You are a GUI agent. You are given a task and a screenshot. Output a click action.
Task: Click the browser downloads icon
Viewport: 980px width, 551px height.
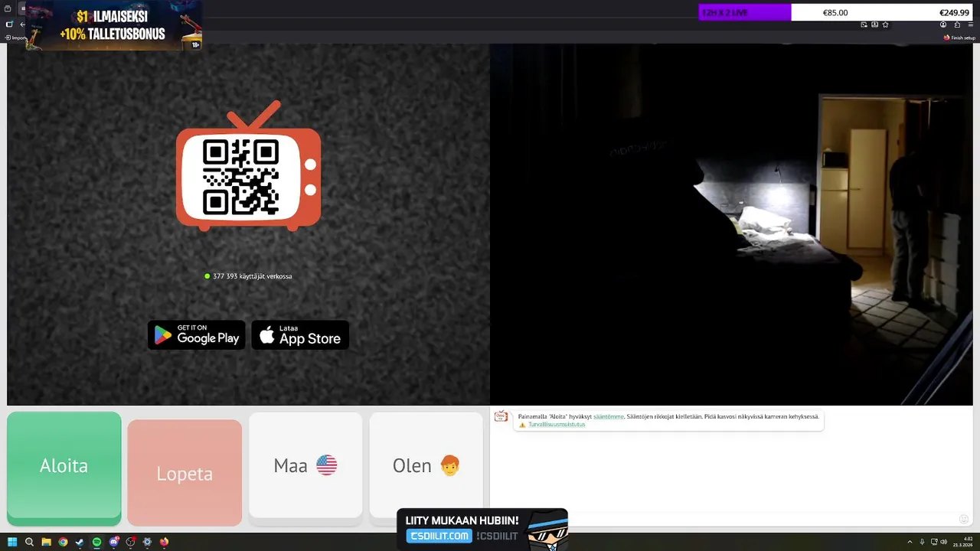point(874,24)
